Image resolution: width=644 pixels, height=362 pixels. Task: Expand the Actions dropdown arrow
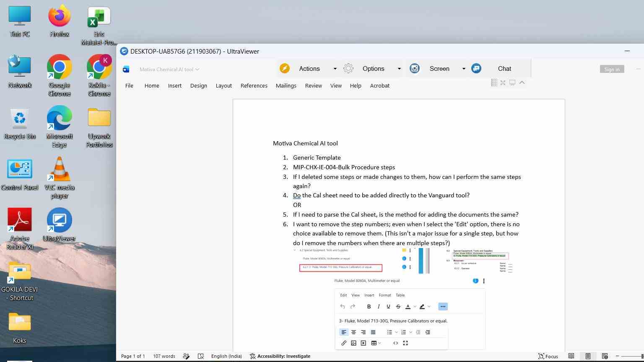coord(335,69)
